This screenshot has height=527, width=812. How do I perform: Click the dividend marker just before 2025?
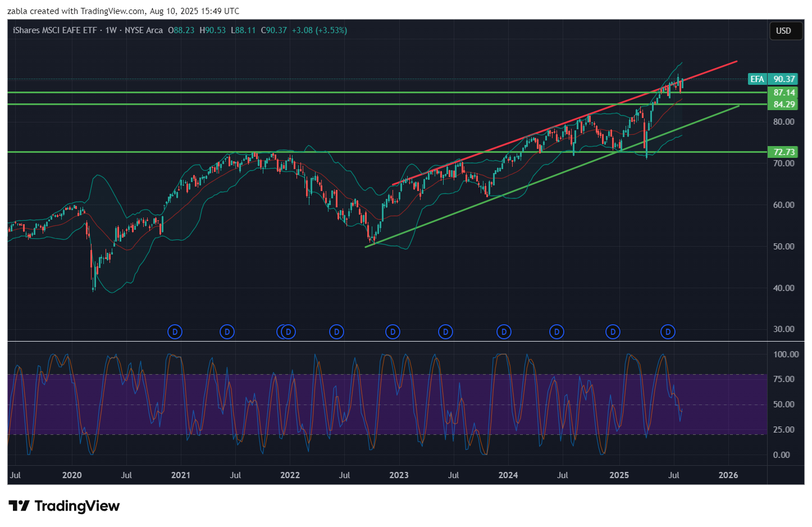coord(613,332)
